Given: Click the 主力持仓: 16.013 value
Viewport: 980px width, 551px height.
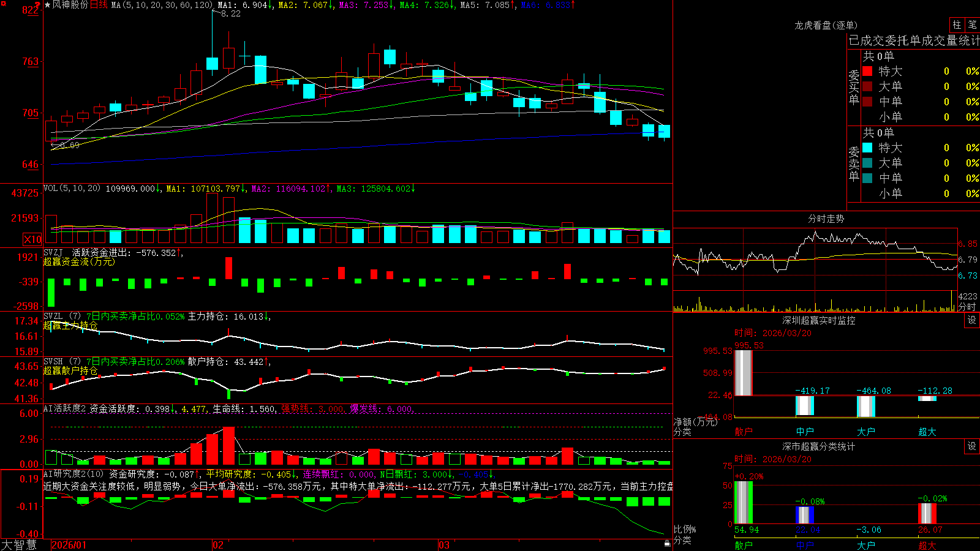Looking at the screenshot, I should coord(229,317).
